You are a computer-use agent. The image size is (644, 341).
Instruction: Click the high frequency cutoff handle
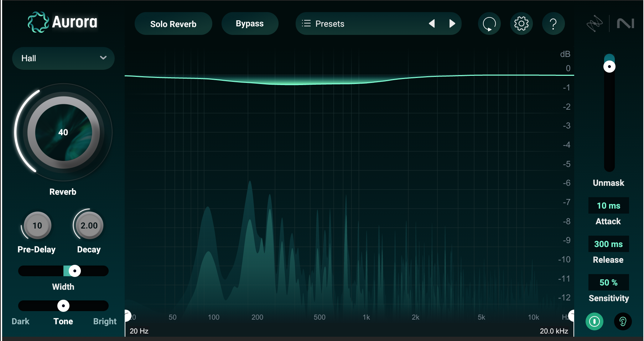click(x=571, y=315)
